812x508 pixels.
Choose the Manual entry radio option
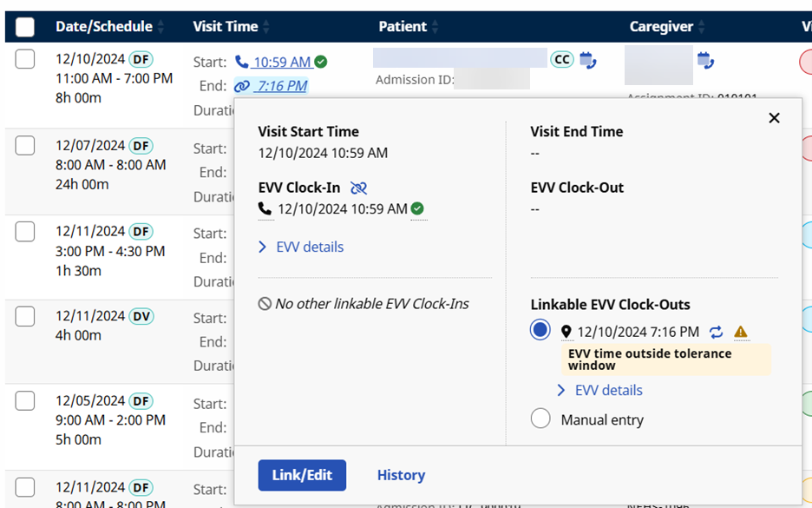pyautogui.click(x=540, y=419)
